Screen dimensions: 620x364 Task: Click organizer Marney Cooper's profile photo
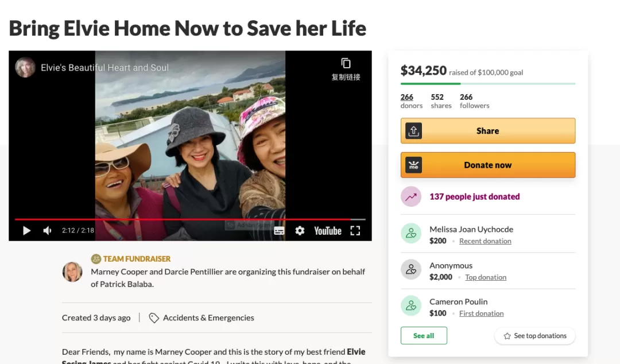(x=72, y=272)
